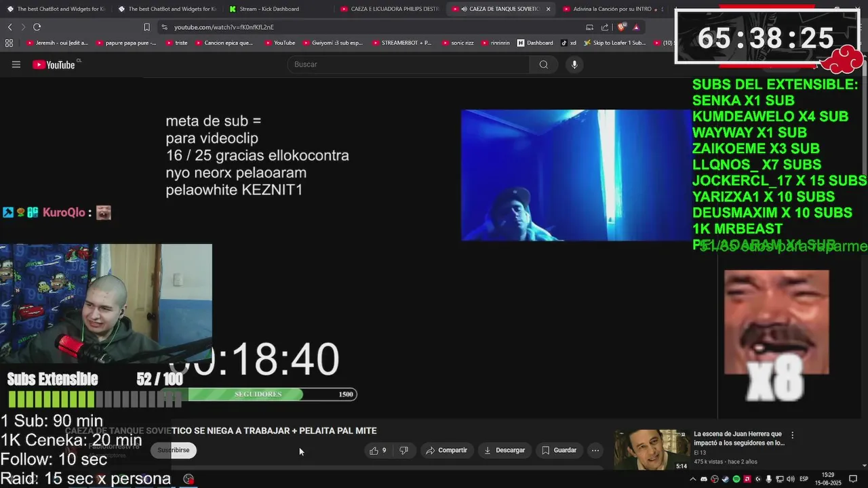Viewport: 868px width, 488px height.
Task: Open the xd TikTok bookmark
Action: click(568, 43)
